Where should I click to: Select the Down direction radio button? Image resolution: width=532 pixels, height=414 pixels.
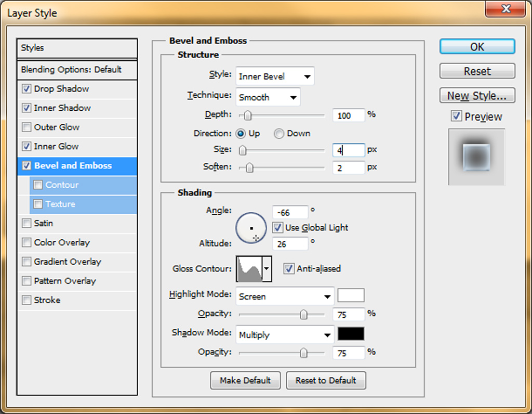tap(279, 134)
